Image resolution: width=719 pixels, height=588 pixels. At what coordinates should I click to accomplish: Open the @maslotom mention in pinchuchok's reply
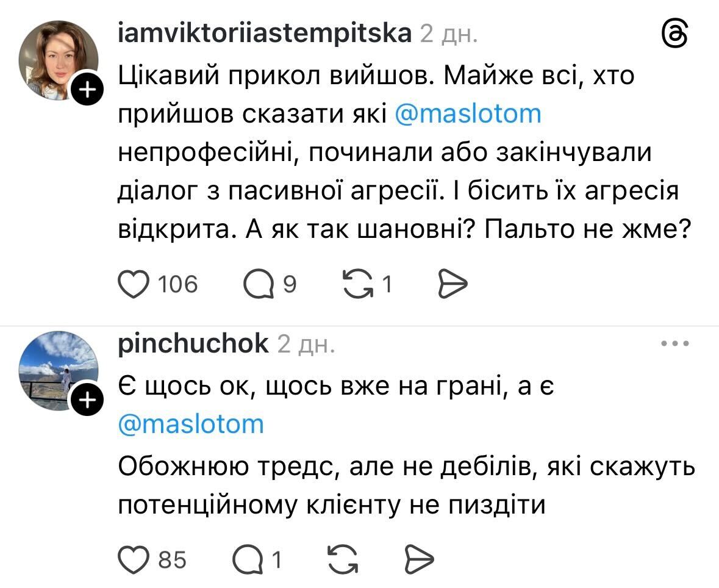(191, 423)
